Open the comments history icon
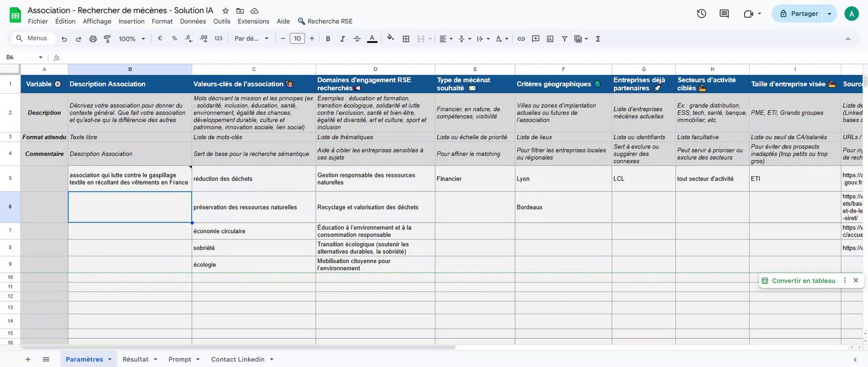868x367 pixels. pos(724,14)
